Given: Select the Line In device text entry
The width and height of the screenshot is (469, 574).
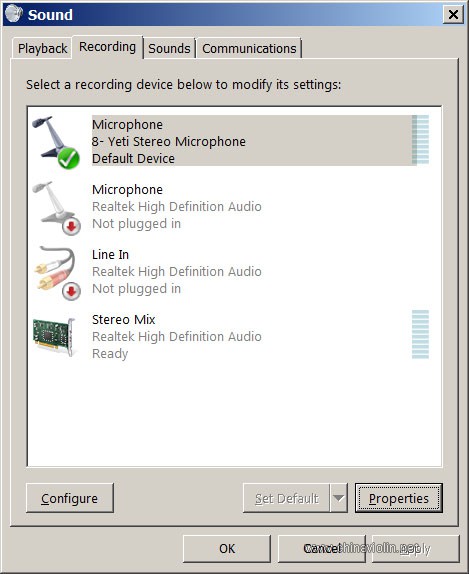Looking at the screenshot, I should tap(177, 272).
